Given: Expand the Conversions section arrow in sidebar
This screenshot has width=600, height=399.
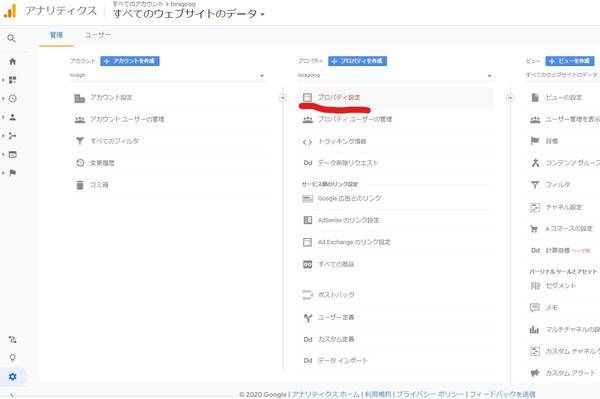Looking at the screenshot, I should tap(3, 173).
